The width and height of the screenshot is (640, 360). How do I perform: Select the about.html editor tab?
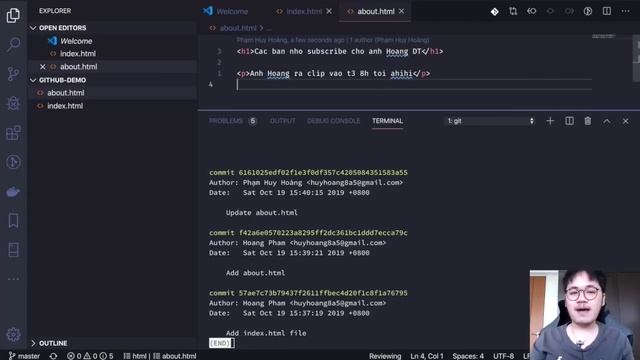tap(376, 11)
